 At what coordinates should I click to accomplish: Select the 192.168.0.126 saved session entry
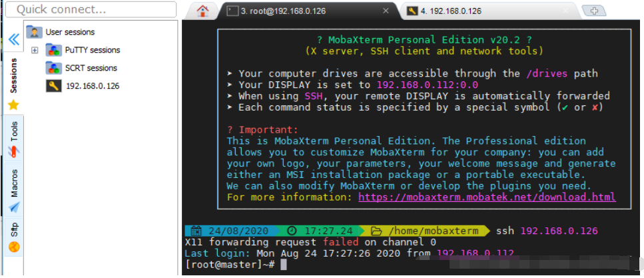(x=92, y=86)
